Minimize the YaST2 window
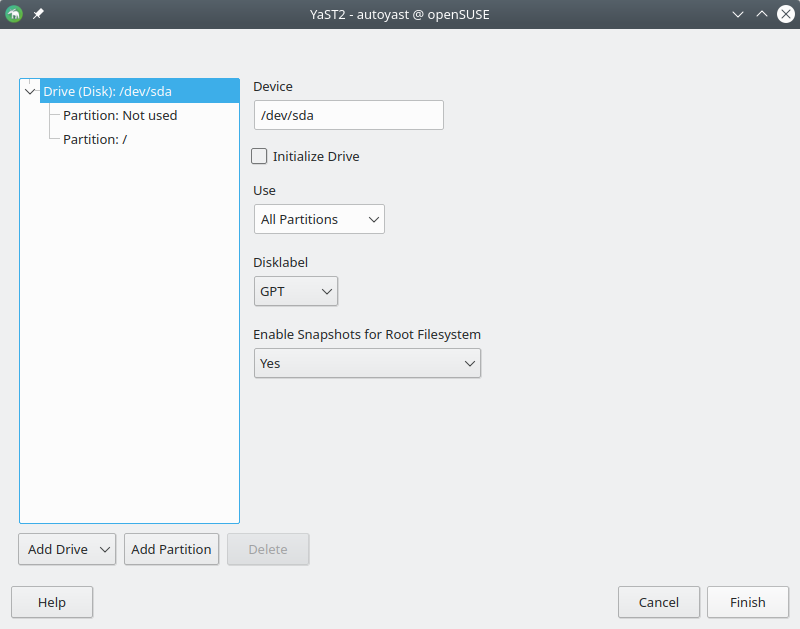 (738, 14)
